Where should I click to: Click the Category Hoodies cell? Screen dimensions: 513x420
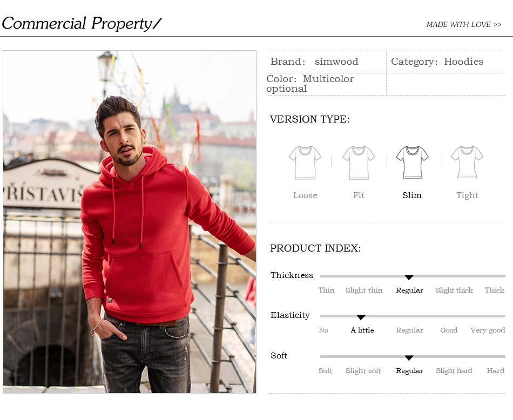click(x=446, y=62)
